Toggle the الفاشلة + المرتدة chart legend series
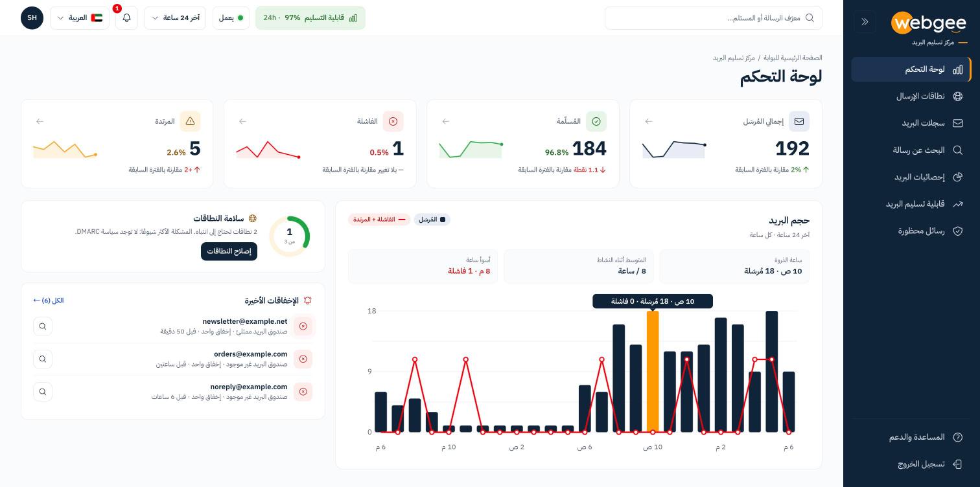Screen dimensions: 980x487 click(x=379, y=220)
